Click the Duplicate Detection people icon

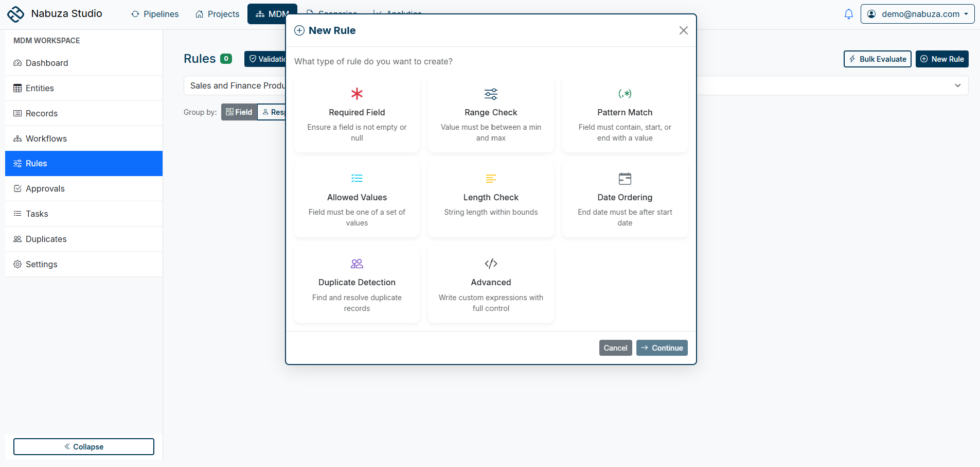click(x=357, y=263)
